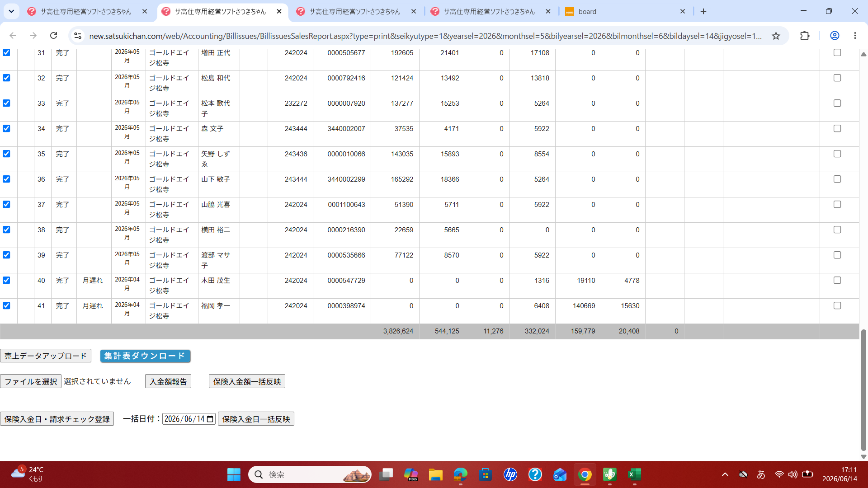This screenshot has width=868, height=488.
Task: Reload the current page
Action: (53, 36)
